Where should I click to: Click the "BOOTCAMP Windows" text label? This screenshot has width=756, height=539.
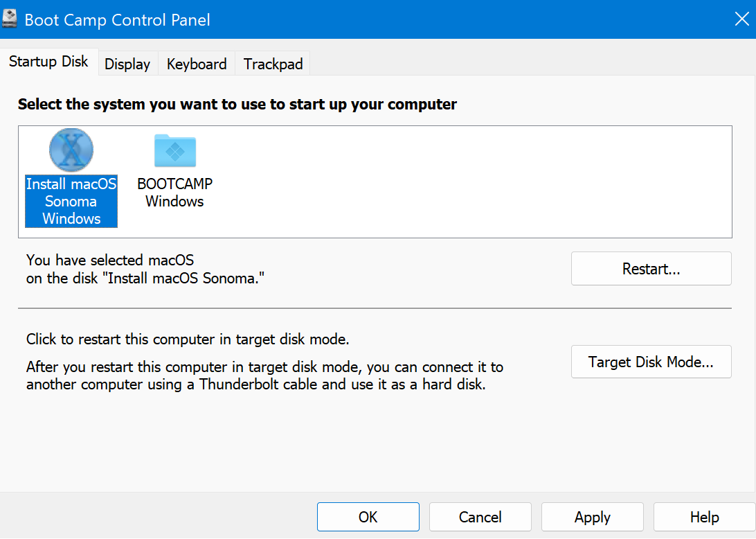tap(174, 193)
